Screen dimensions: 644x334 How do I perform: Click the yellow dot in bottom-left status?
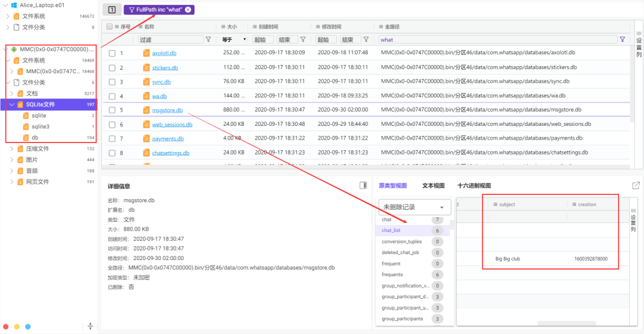tap(17, 327)
